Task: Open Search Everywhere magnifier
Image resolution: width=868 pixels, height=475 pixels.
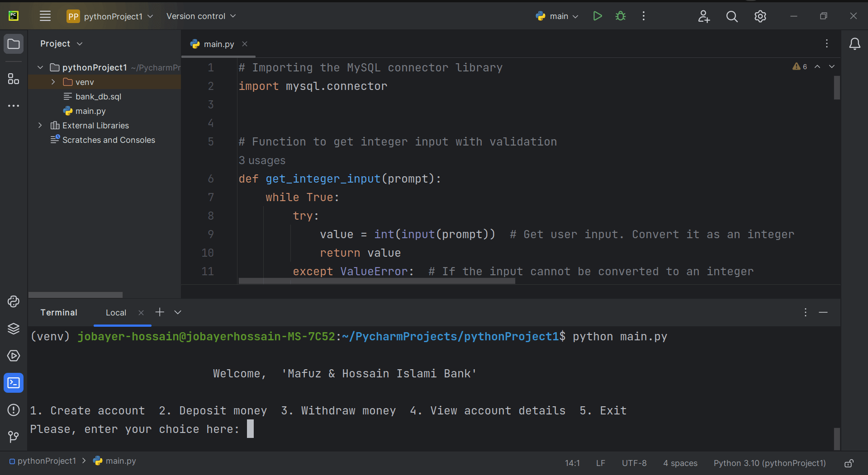Action: click(732, 16)
